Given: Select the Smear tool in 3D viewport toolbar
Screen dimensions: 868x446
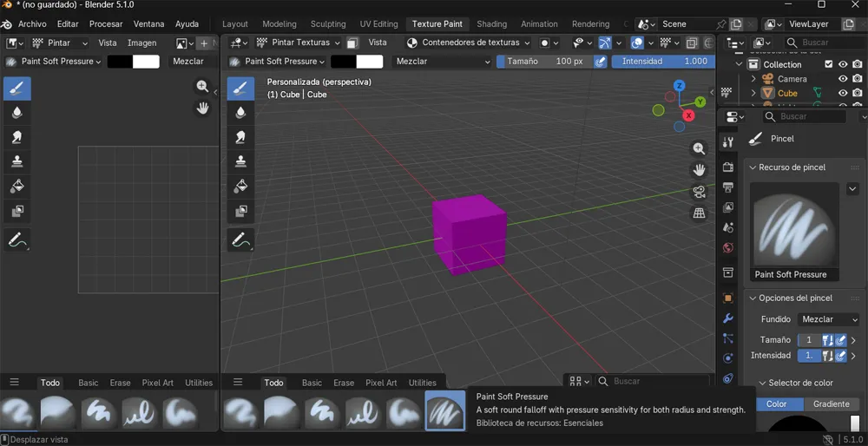Looking at the screenshot, I should (240, 137).
